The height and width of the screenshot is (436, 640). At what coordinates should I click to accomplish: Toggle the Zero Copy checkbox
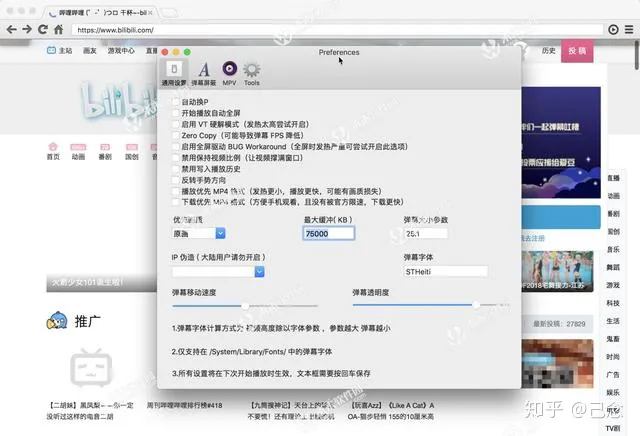[x=175, y=135]
